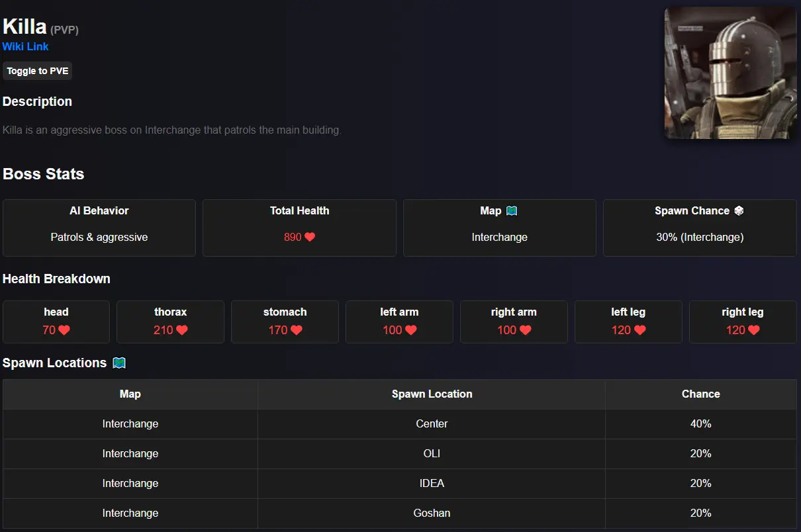
Task: Click the heart icon beside head health value
Action: coord(64,330)
